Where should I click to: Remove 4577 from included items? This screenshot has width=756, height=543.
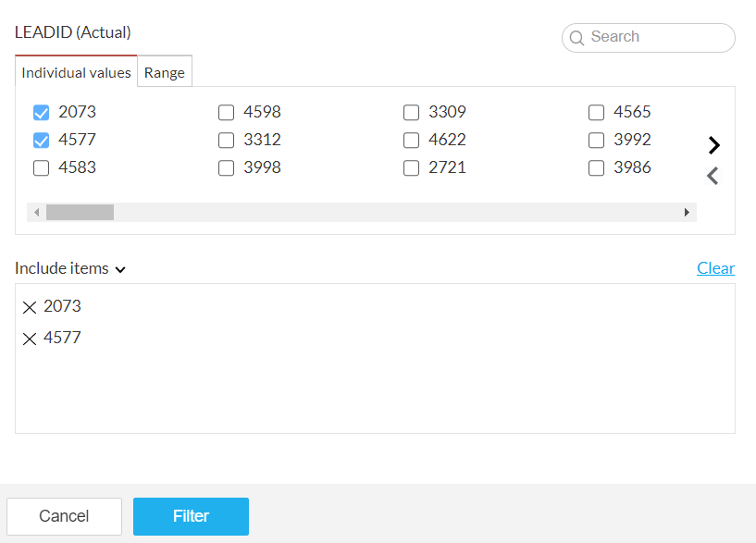pos(30,339)
